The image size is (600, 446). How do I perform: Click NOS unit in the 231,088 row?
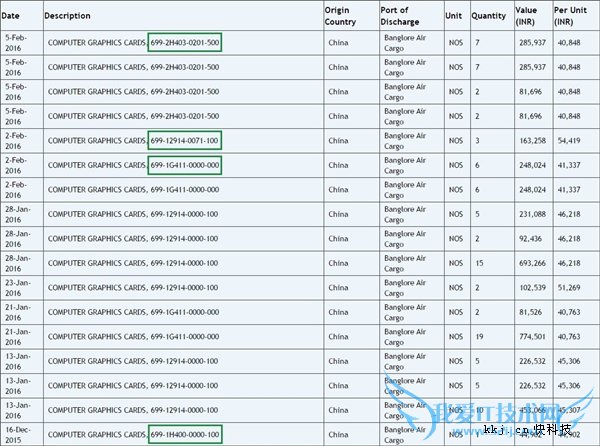456,214
